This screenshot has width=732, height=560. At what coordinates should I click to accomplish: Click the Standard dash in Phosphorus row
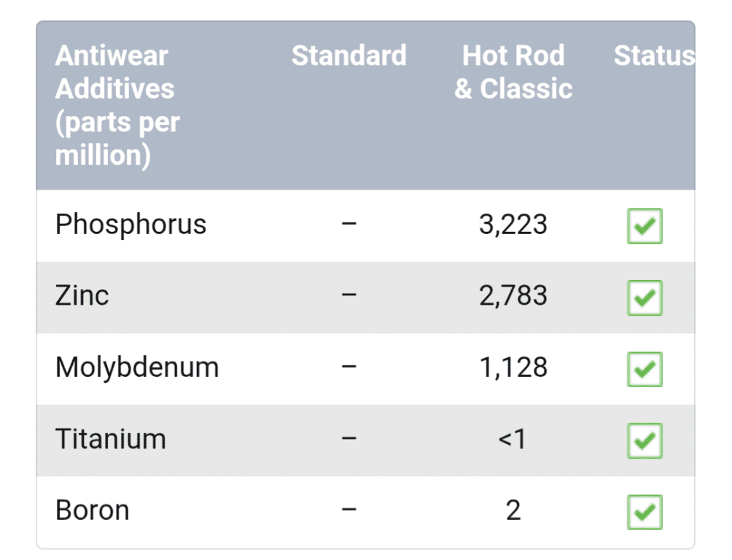349,225
